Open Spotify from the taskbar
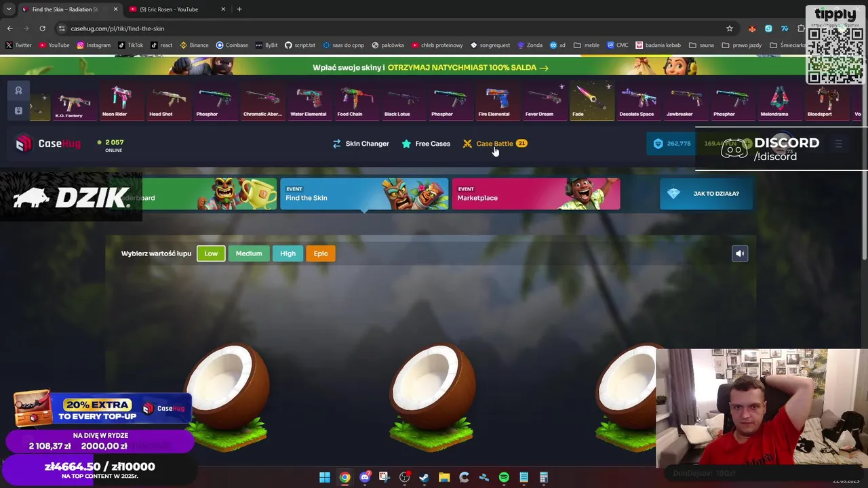 [x=504, y=478]
